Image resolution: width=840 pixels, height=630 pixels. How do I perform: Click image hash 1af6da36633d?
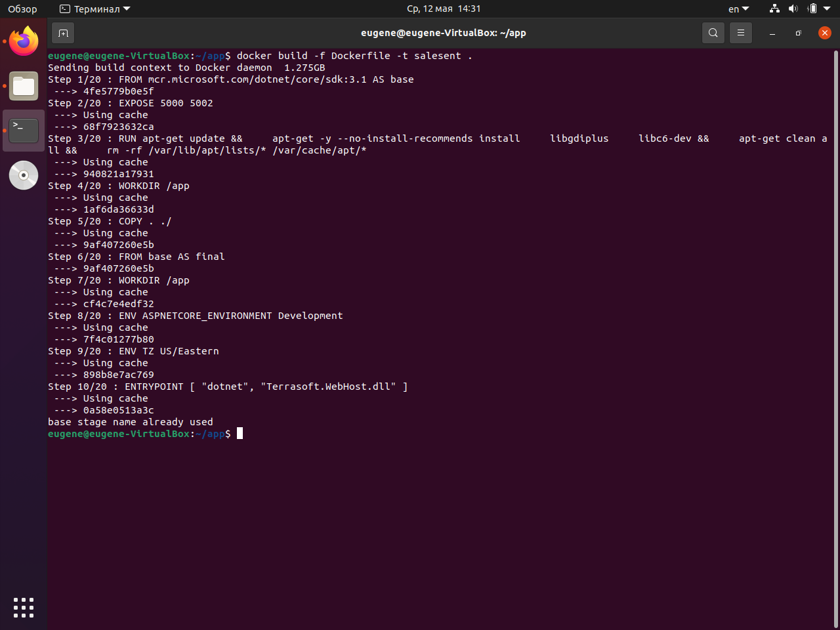pyautogui.click(x=119, y=209)
